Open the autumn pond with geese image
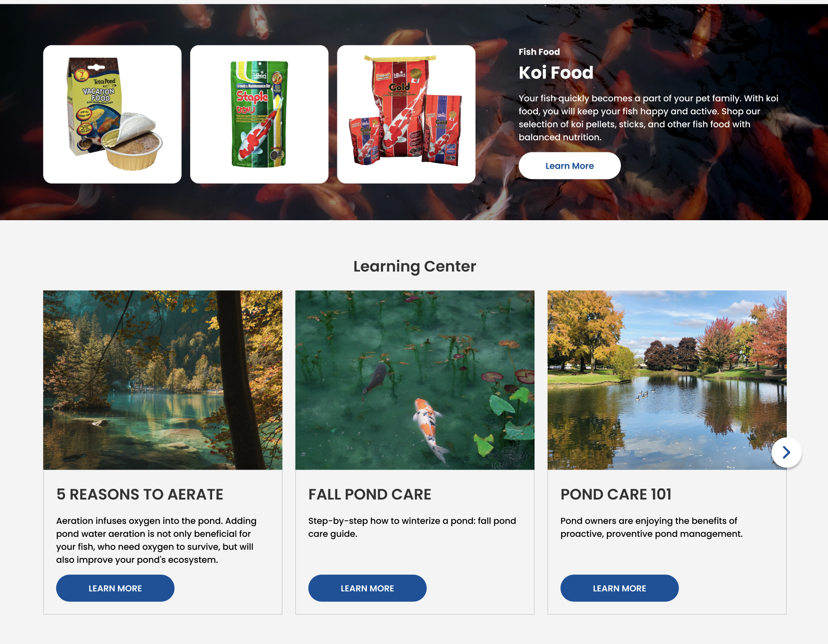 [667, 380]
